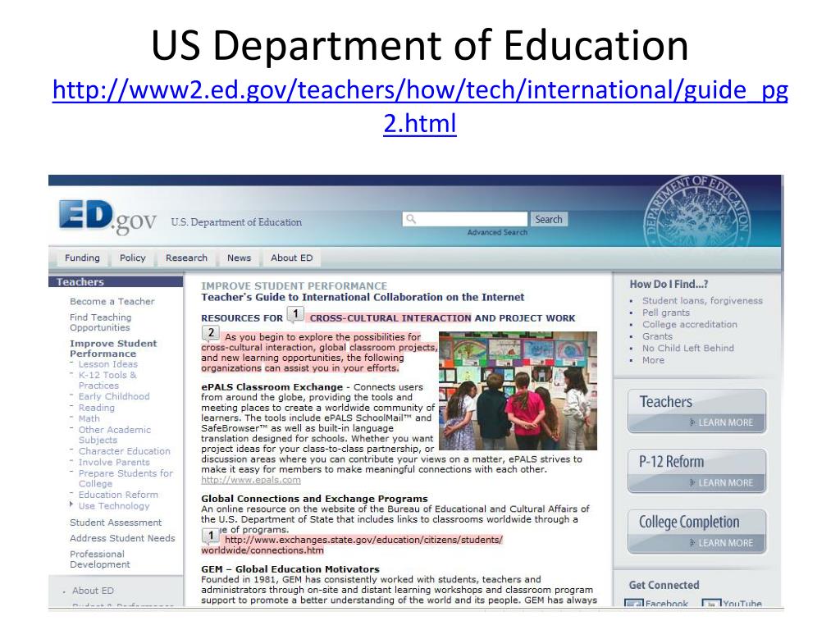Open the Funding tab
This screenshot has height=630, width=840.
pos(82,258)
